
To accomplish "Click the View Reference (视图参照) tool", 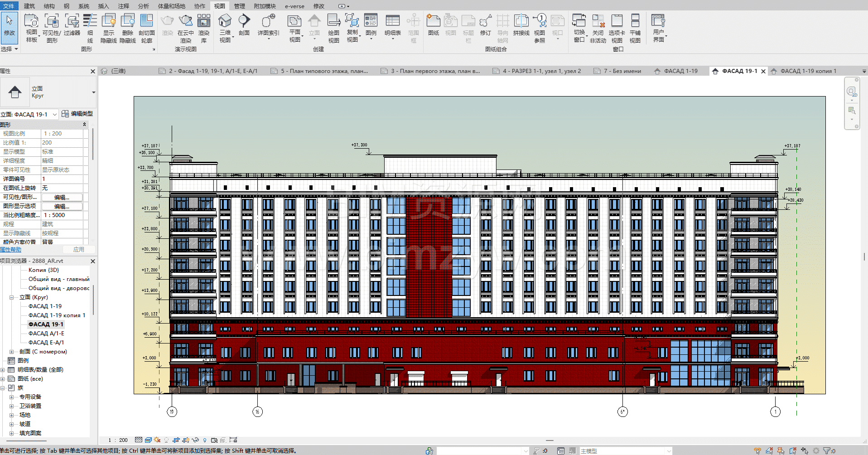I will tap(540, 28).
